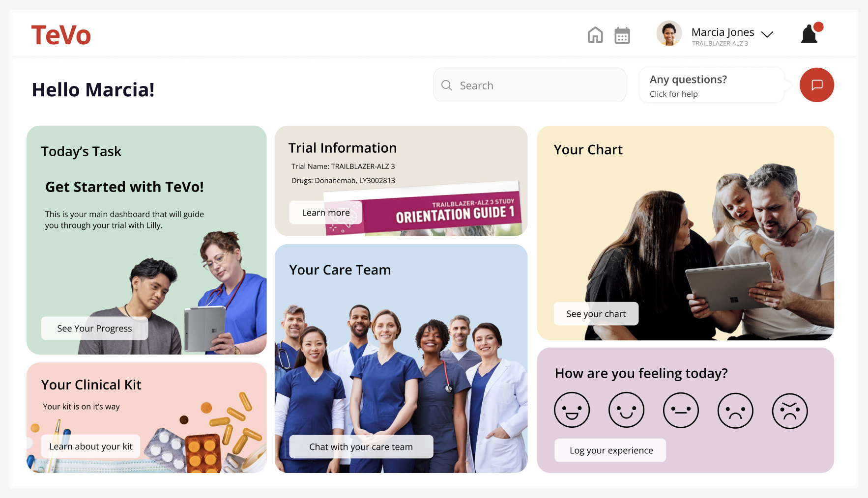Select the neutral face mood
The width and height of the screenshot is (868, 498).
[681, 410]
